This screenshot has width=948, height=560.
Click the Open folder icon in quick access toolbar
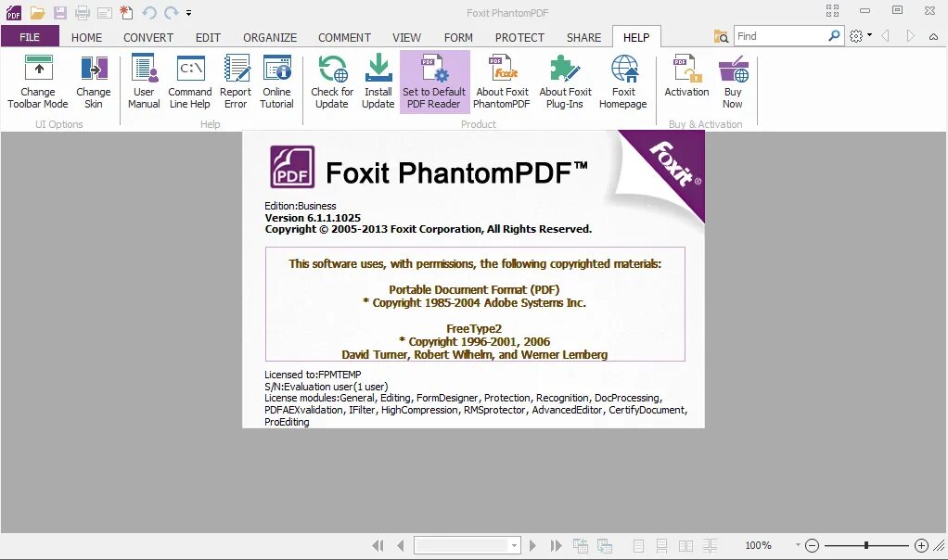37,12
